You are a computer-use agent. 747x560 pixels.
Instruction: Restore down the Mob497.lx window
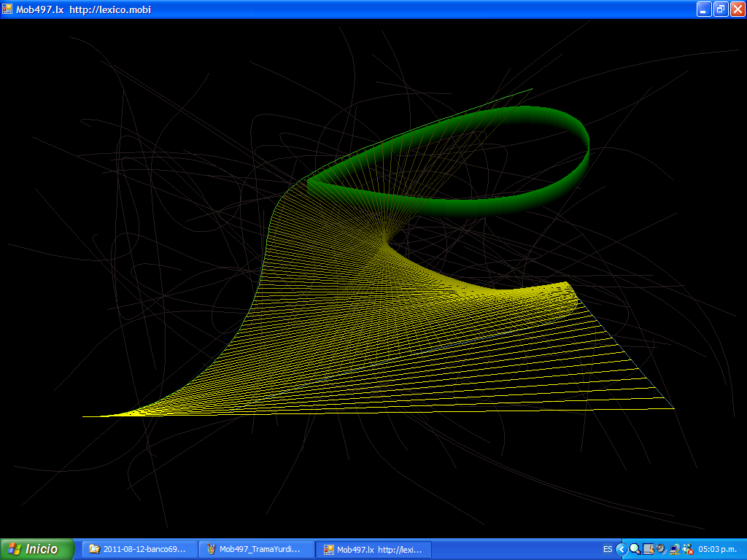click(x=720, y=9)
